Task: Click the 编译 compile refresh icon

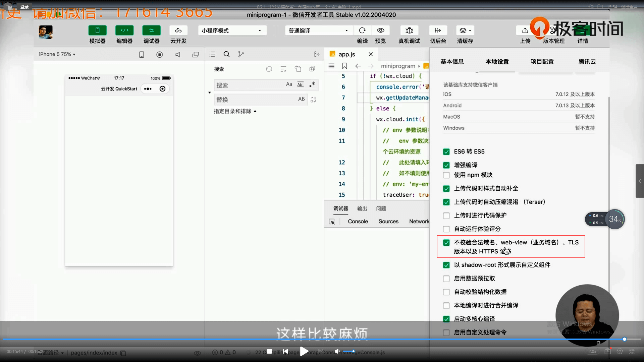Action: click(x=362, y=31)
